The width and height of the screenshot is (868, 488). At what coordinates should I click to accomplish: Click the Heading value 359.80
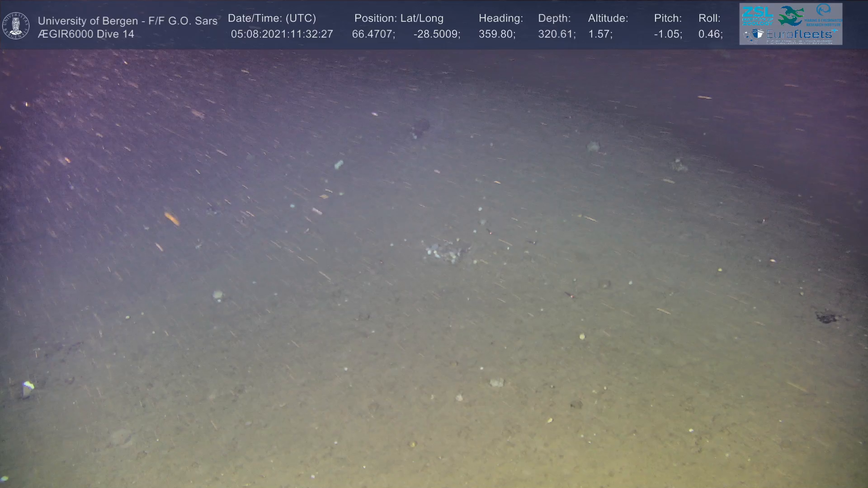[496, 34]
